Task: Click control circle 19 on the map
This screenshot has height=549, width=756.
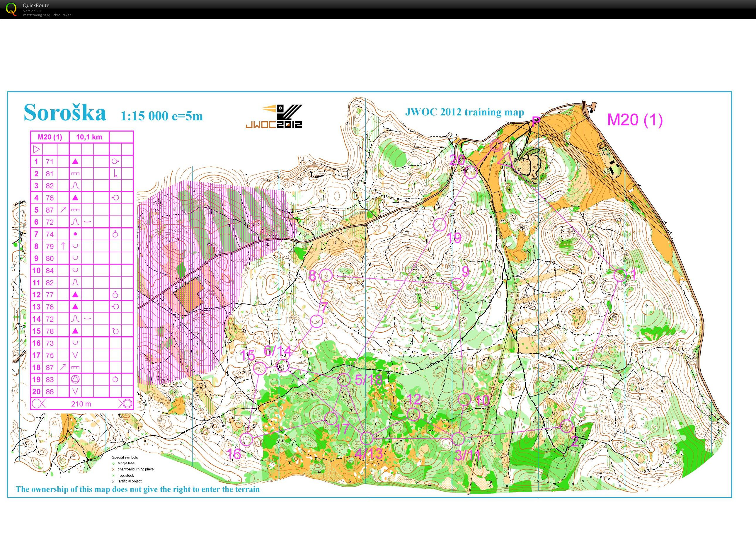Action: point(440,225)
